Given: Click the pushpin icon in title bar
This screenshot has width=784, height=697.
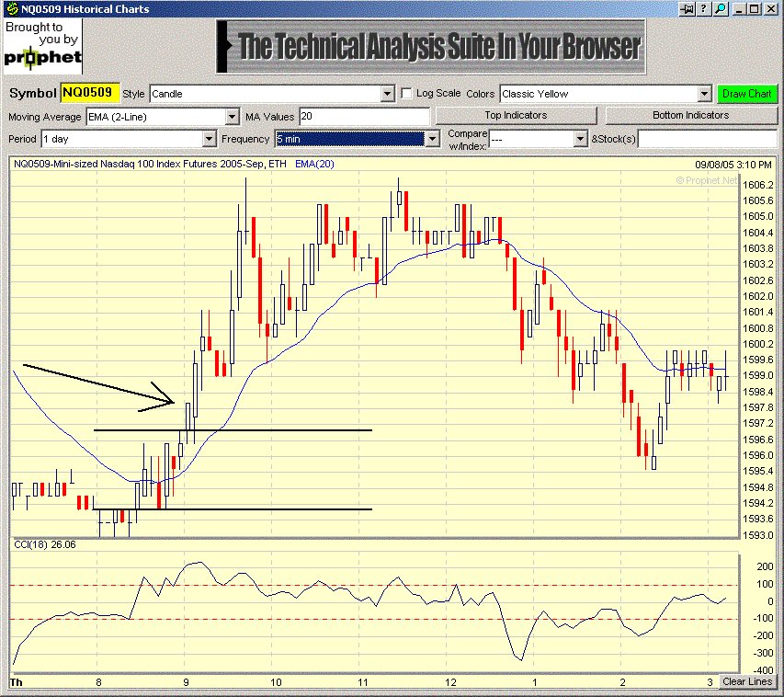Looking at the screenshot, I should pyautogui.click(x=687, y=8).
